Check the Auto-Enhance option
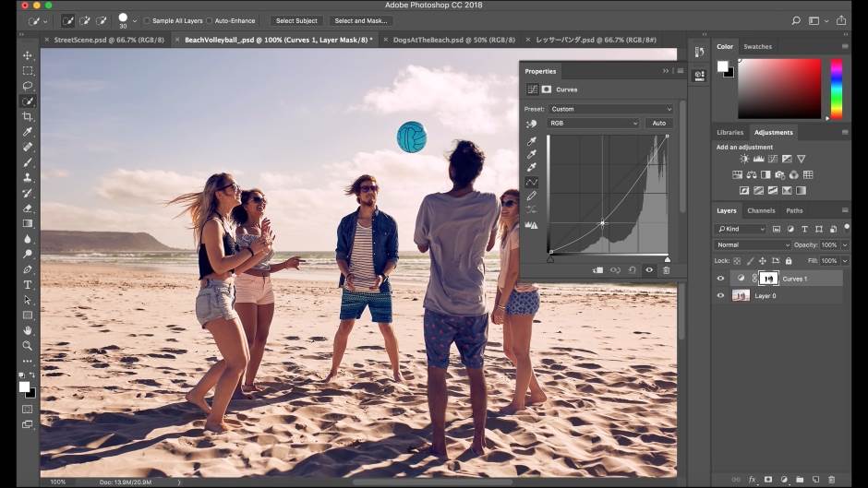This screenshot has height=488, width=868. pos(210,20)
